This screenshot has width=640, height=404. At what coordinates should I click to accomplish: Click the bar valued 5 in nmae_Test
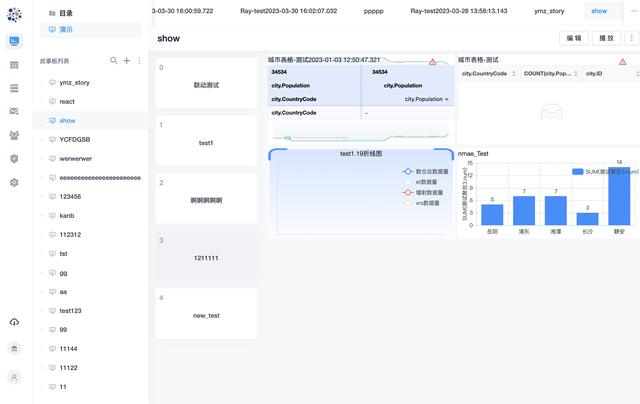tap(492, 215)
